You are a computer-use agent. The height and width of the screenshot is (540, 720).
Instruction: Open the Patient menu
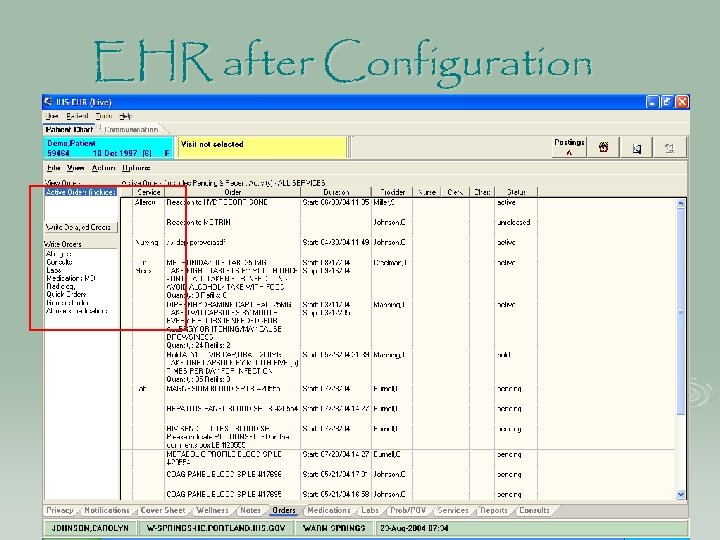pos(77,116)
